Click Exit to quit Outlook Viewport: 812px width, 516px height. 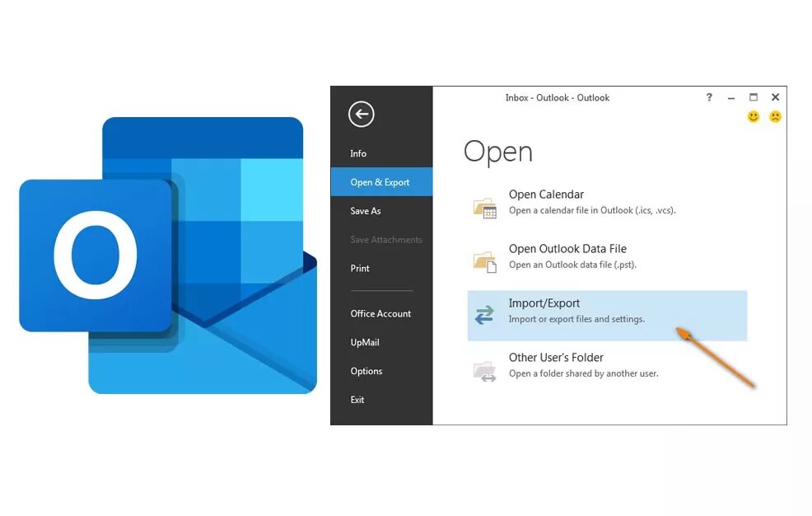[357, 400]
